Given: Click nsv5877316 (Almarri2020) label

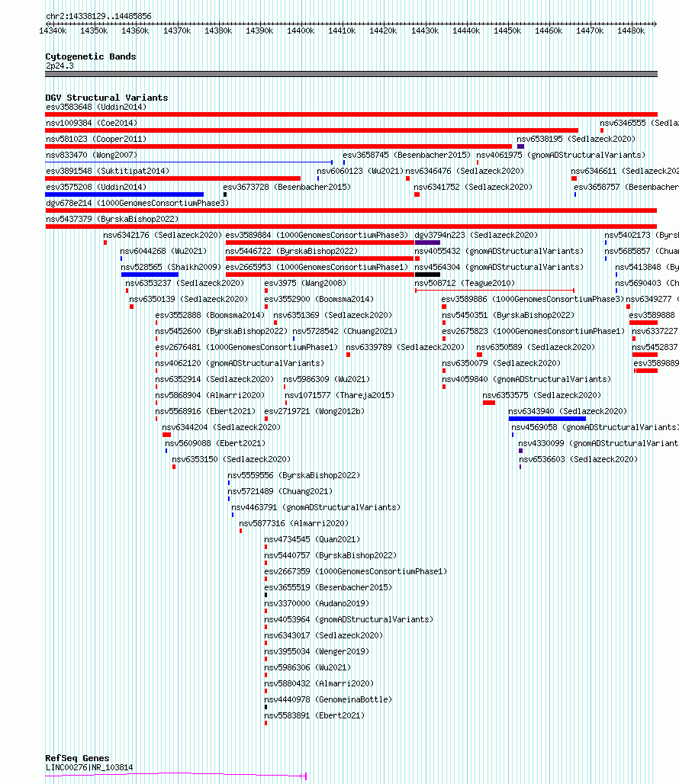Looking at the screenshot, I should (x=294, y=523).
